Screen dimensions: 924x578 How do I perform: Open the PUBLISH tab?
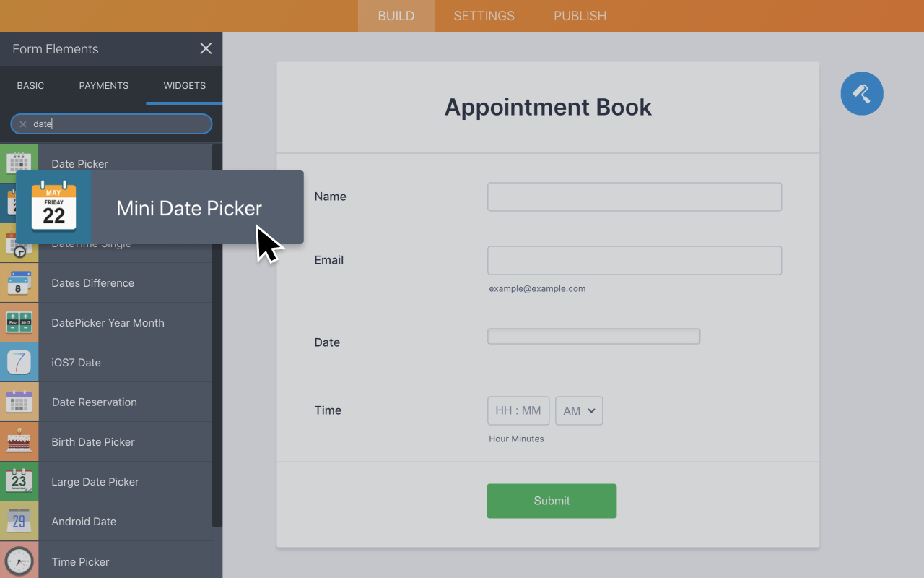pyautogui.click(x=580, y=15)
